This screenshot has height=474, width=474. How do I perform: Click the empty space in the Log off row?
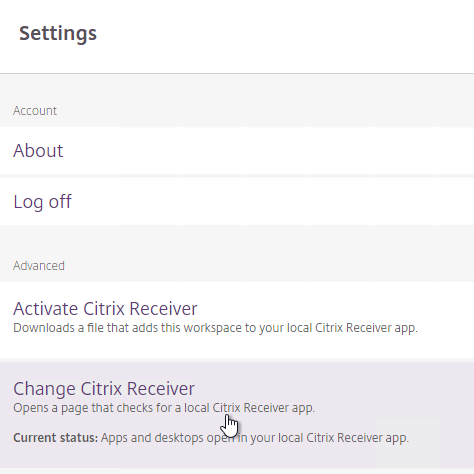[267, 202]
